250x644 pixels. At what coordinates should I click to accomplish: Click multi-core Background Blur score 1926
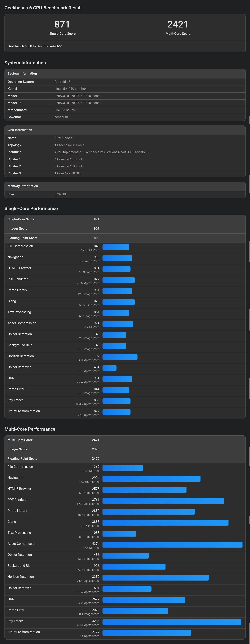pos(96,566)
